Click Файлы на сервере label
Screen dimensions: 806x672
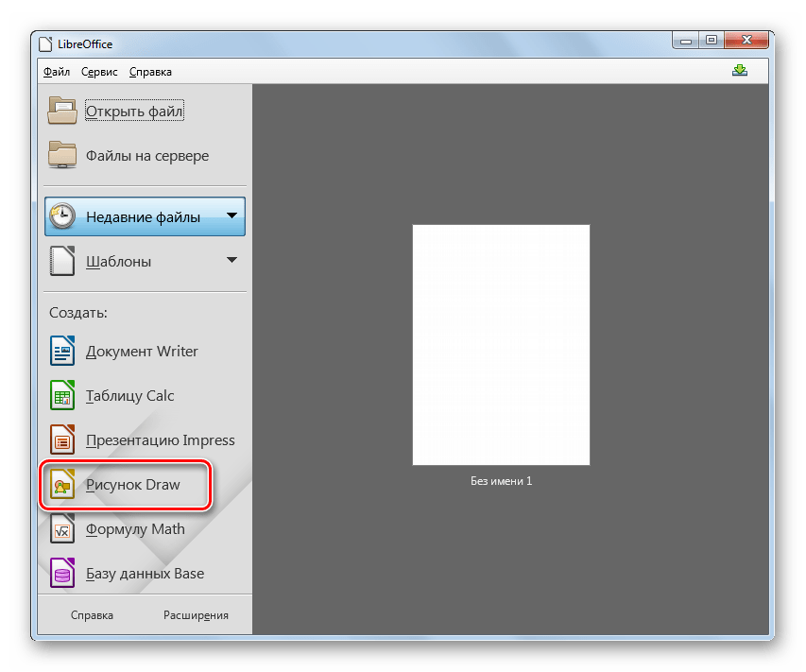pyautogui.click(x=147, y=156)
